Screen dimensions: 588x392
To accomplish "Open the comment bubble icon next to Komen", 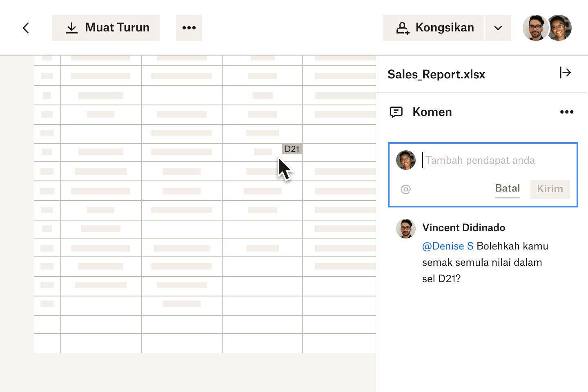I will [x=396, y=111].
